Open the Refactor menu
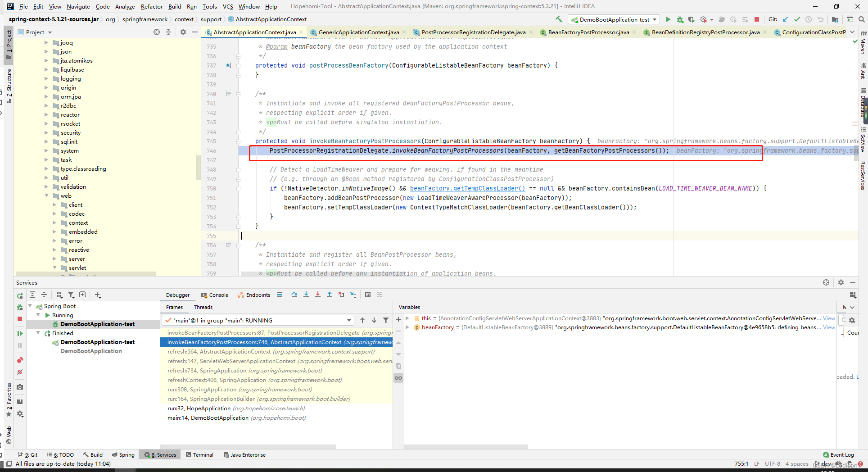 click(152, 6)
